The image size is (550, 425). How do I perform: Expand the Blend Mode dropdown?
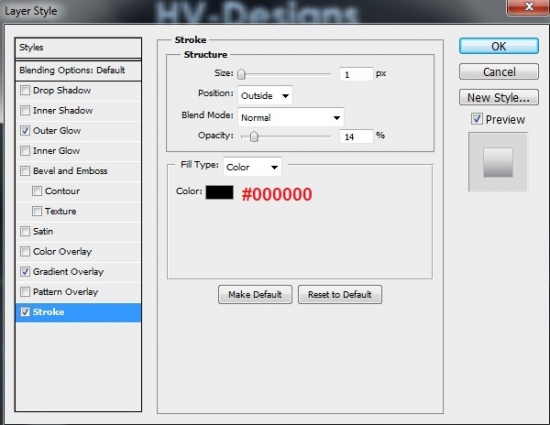click(x=291, y=117)
